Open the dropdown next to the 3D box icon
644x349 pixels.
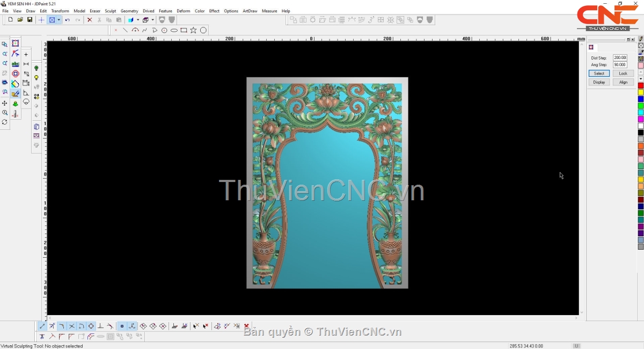coord(152,20)
